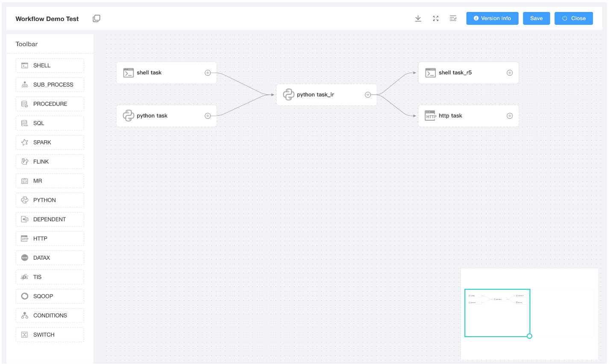Select the CONDITIONS task type
Screen dimensions: 610x364
(x=50, y=315)
